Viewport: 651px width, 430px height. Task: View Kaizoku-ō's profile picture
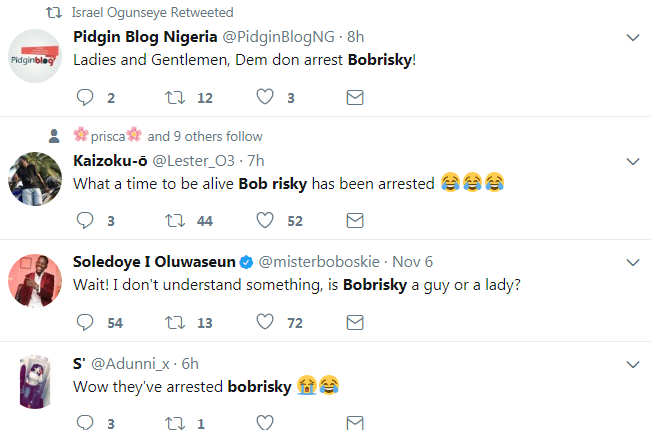click(36, 180)
